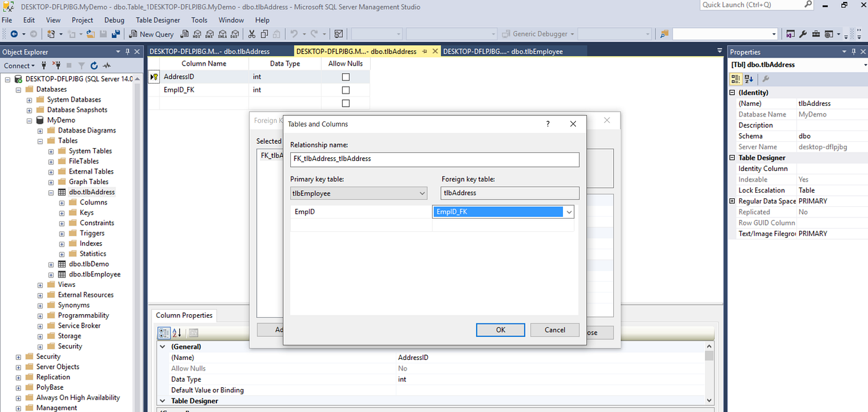Click the Filter icon in Object Explorer
868x412 pixels.
(80, 65)
